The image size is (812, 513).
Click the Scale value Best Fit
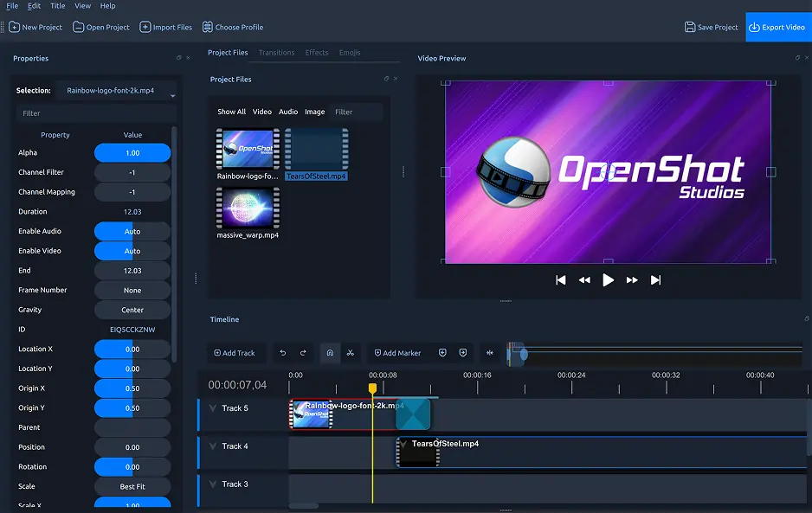click(132, 486)
